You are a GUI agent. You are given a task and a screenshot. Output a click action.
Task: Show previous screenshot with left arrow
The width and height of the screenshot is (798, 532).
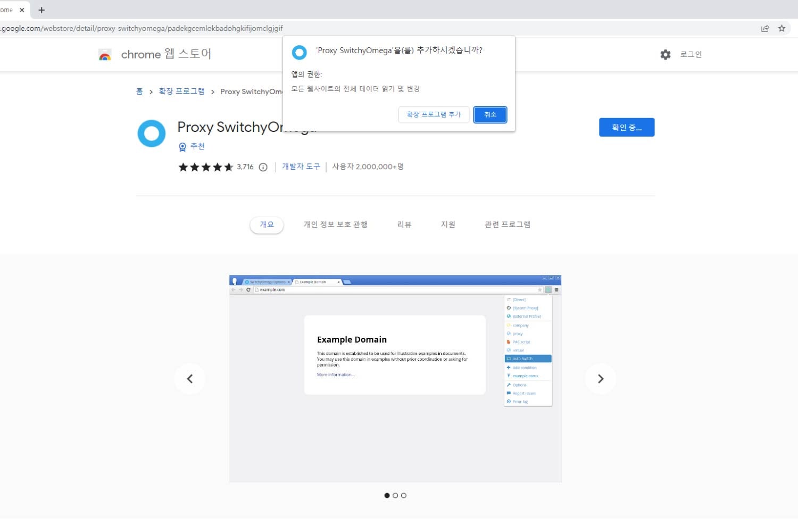coord(190,379)
